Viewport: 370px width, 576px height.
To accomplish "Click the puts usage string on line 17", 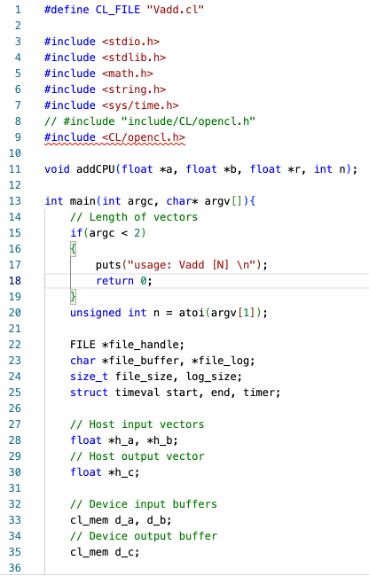I will coord(191,265).
